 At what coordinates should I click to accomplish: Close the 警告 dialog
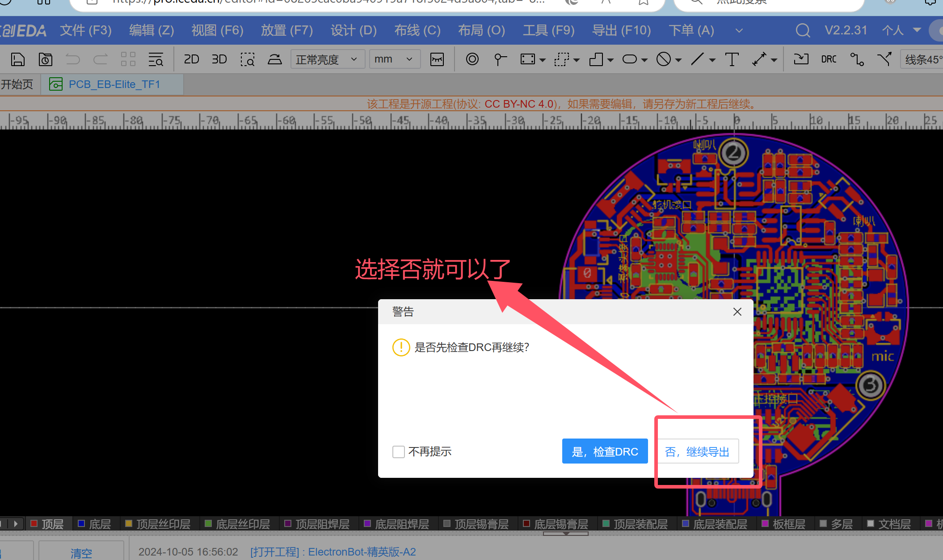click(x=737, y=312)
